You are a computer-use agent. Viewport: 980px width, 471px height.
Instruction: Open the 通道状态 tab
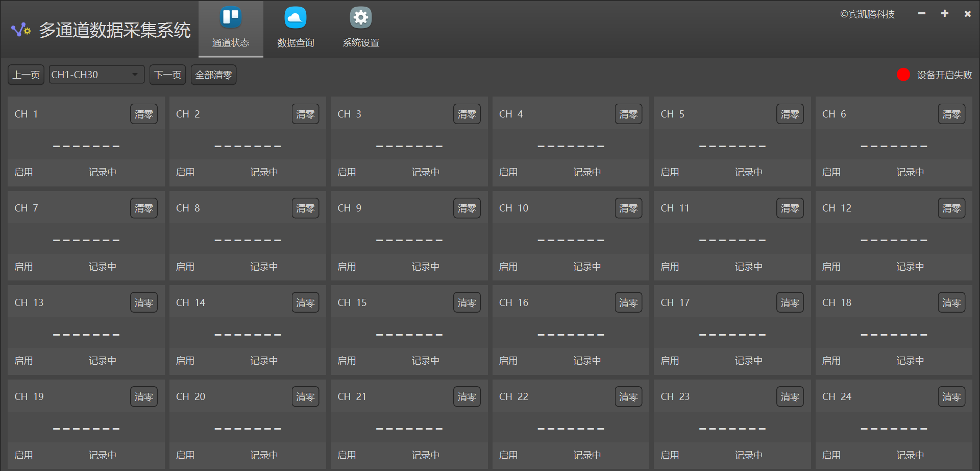(x=231, y=29)
